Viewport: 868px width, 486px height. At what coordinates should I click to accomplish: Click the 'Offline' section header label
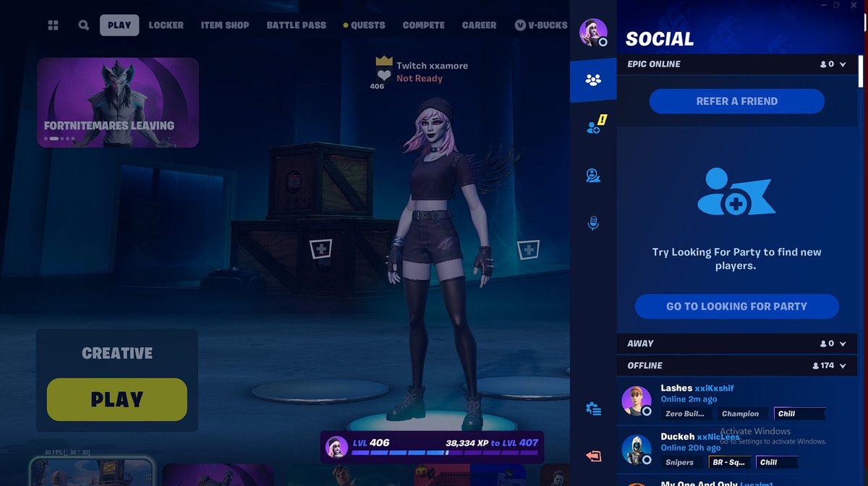point(644,366)
